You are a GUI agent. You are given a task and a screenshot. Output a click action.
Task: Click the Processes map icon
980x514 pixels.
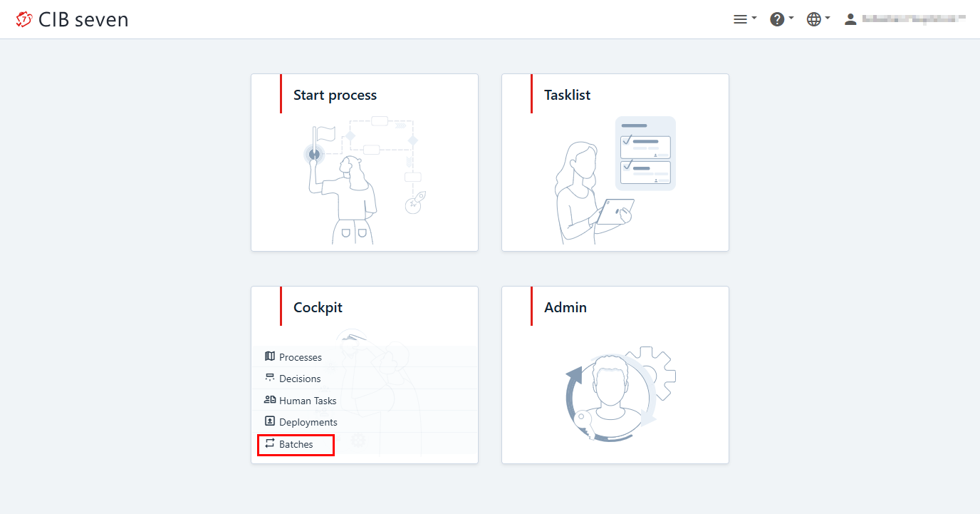[269, 356]
